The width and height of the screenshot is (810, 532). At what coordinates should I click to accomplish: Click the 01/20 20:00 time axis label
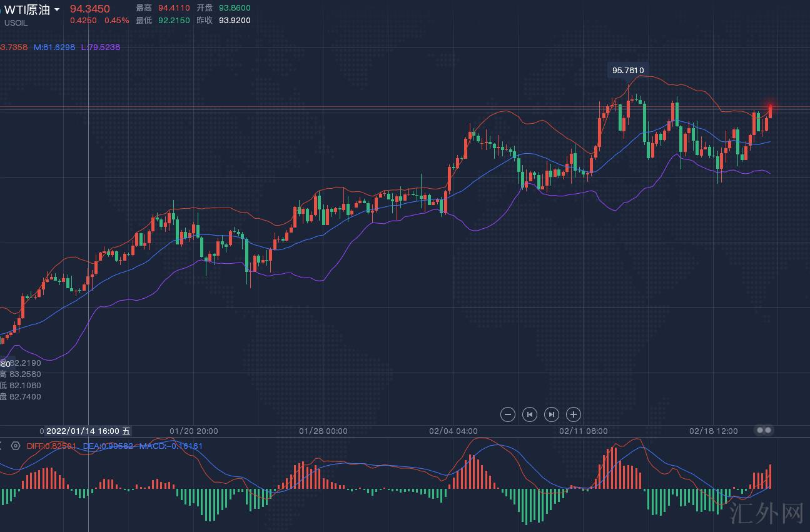point(194,431)
